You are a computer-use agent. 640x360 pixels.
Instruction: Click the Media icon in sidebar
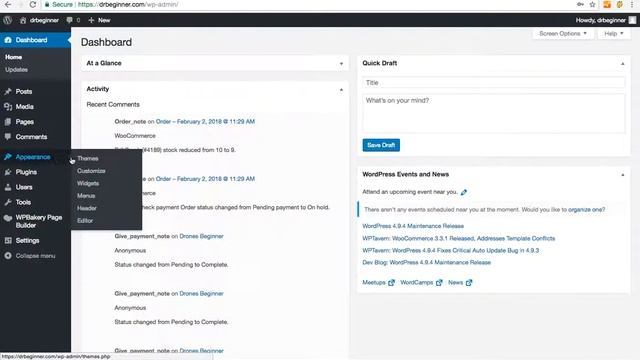[x=8, y=107]
